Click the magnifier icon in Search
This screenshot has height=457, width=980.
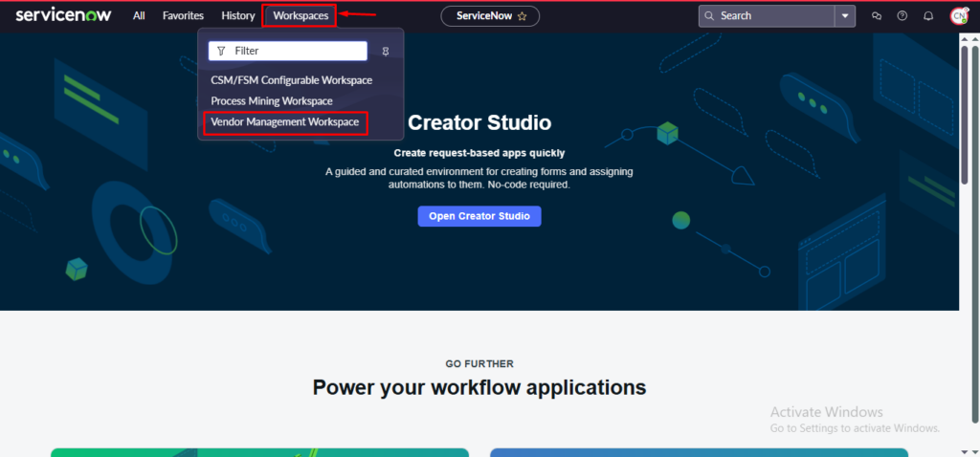(x=709, y=16)
